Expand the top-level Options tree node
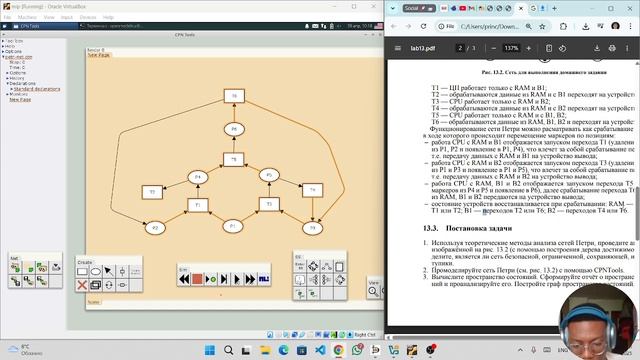Image resolution: width=640 pixels, height=360 pixels. pyautogui.click(x=3, y=51)
